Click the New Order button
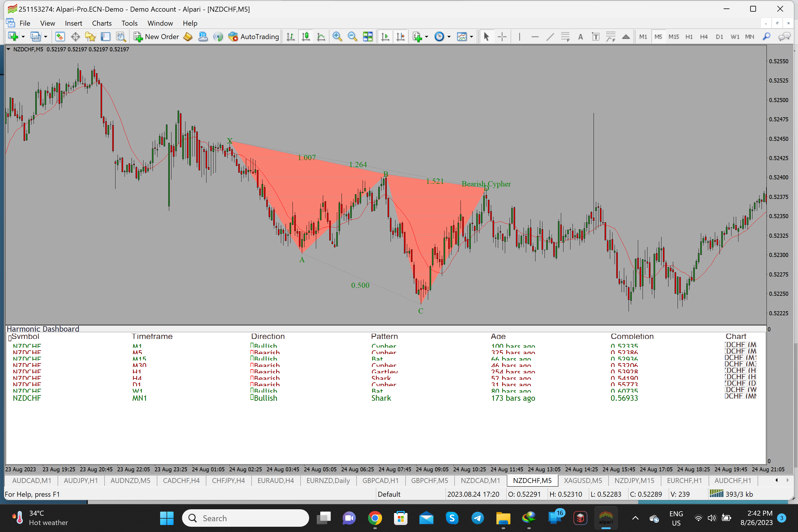The image size is (798, 532). click(156, 37)
